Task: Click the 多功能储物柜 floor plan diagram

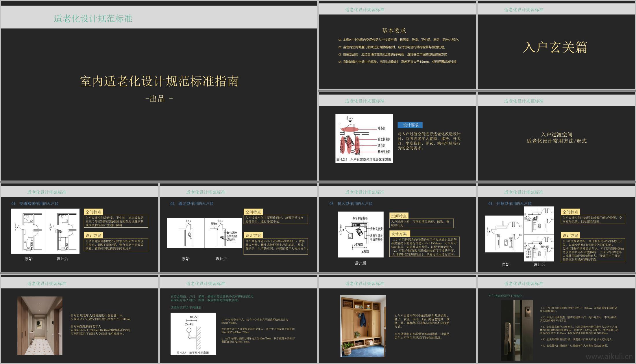Action: (361, 234)
